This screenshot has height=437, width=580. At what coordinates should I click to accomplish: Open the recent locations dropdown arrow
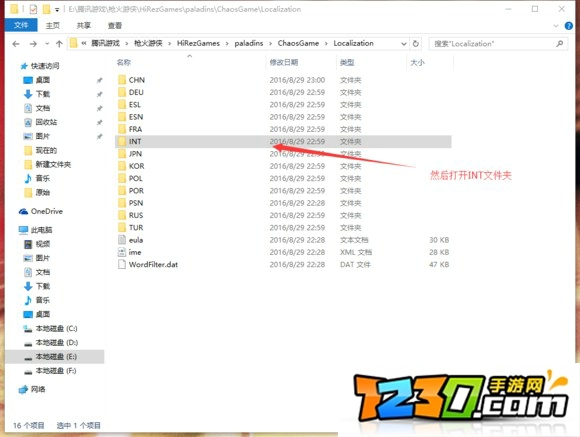tap(47, 44)
